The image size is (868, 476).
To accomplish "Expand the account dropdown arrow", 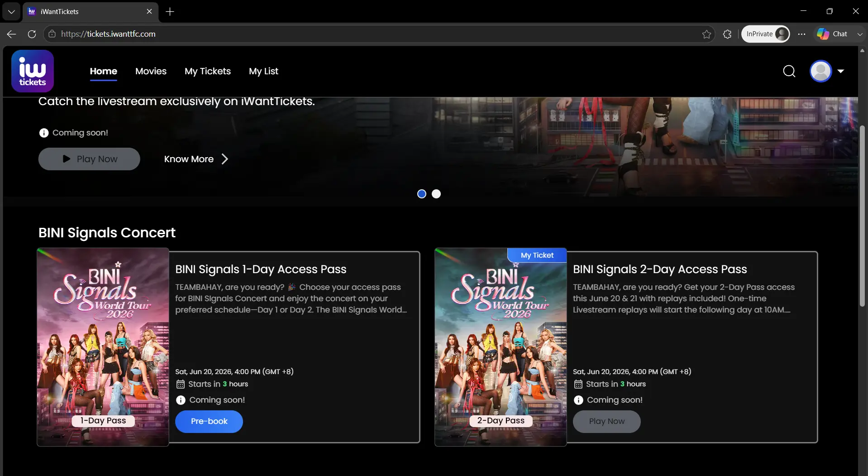I will point(841,71).
